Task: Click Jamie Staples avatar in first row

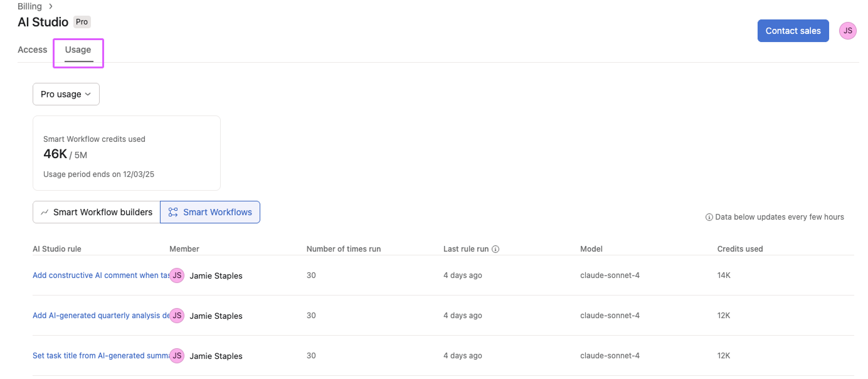Action: click(177, 275)
